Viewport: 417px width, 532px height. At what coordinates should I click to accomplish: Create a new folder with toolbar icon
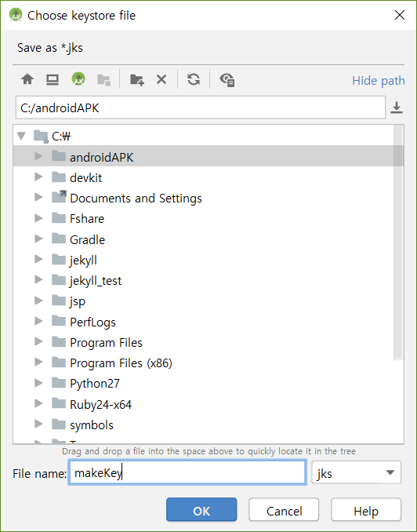137,80
